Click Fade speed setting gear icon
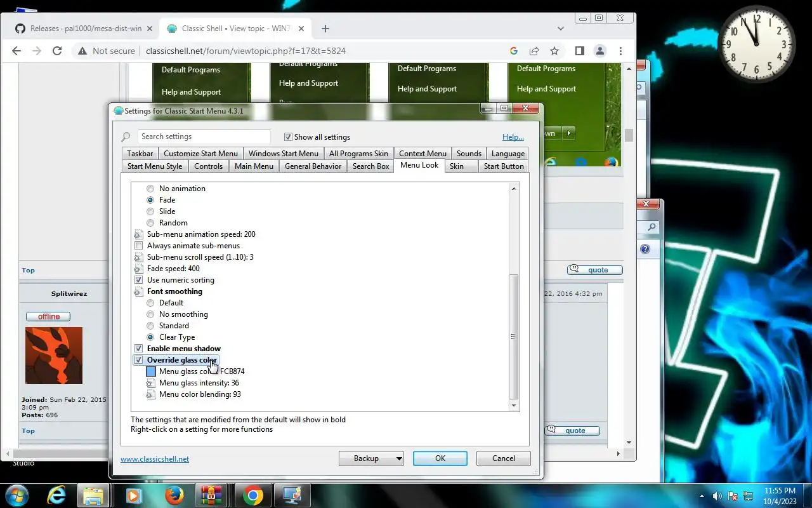Viewport: 812px width, 508px height. coord(138,269)
